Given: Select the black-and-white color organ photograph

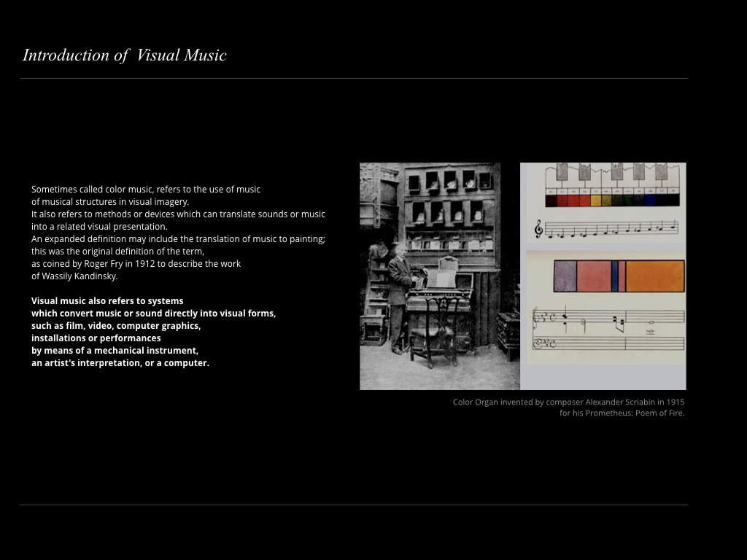Looking at the screenshot, I should click(439, 276).
